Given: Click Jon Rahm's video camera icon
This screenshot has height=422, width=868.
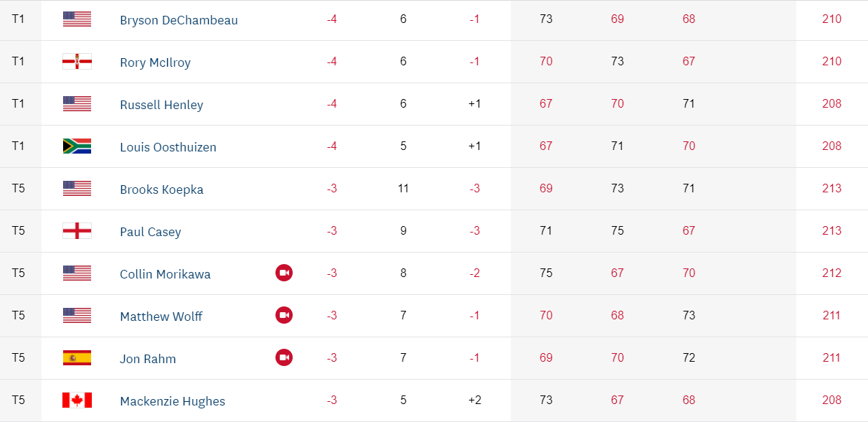Looking at the screenshot, I should tap(284, 357).
